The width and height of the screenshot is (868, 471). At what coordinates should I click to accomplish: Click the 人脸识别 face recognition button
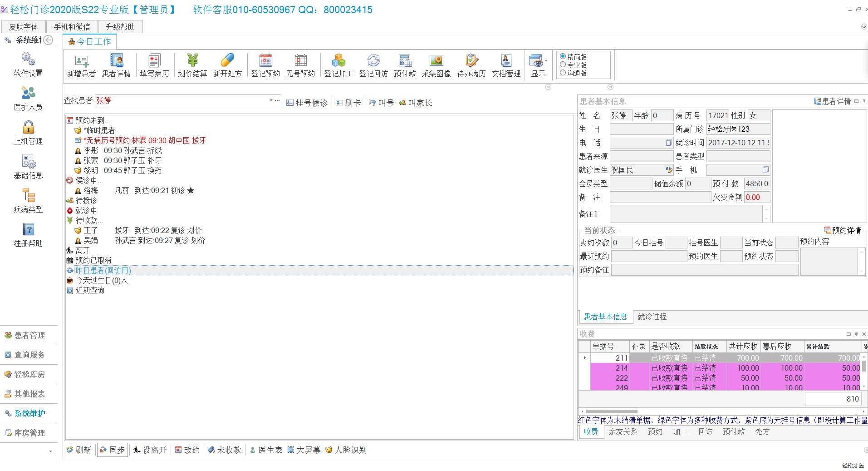(x=346, y=450)
